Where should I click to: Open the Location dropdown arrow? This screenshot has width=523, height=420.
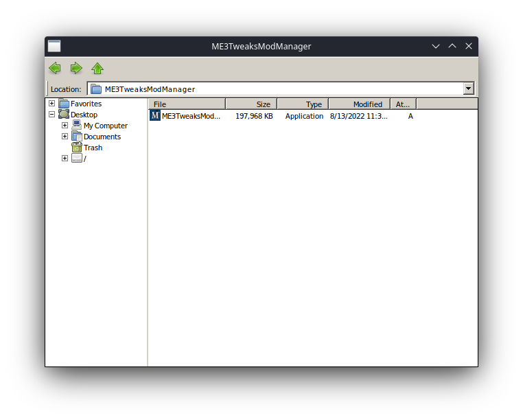468,89
